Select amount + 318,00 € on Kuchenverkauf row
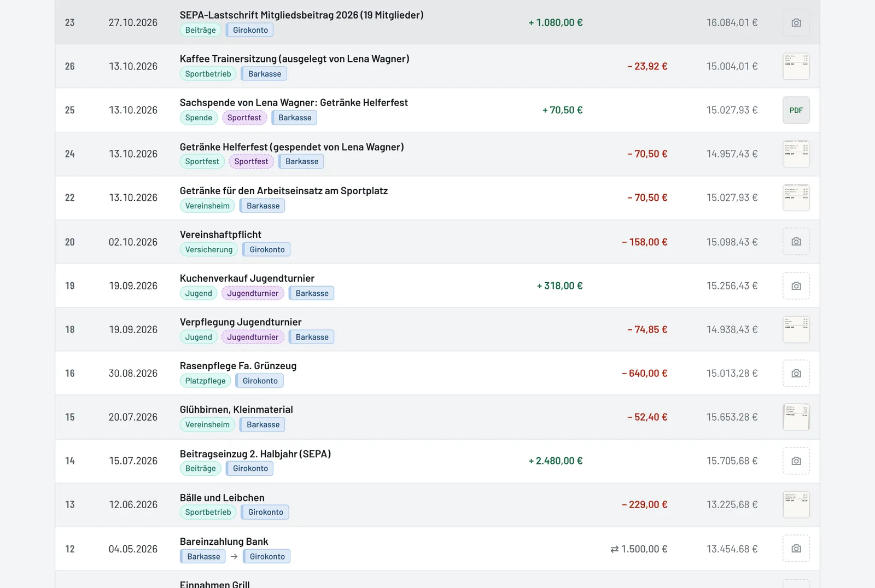This screenshot has width=875, height=588. click(x=559, y=286)
